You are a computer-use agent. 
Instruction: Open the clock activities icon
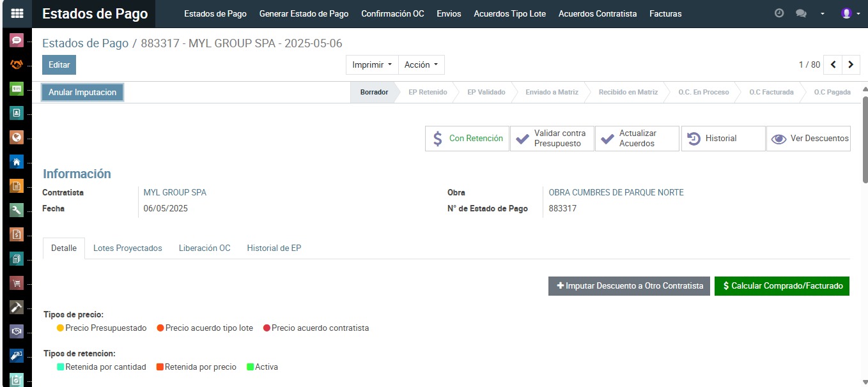(779, 13)
